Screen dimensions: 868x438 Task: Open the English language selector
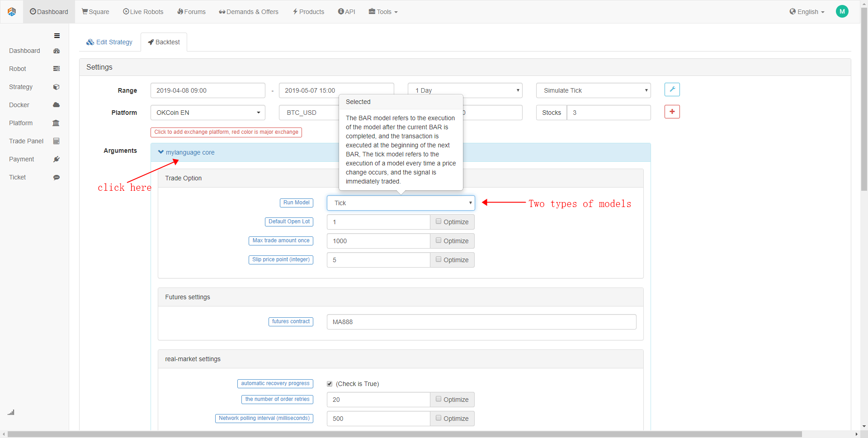pyautogui.click(x=807, y=12)
